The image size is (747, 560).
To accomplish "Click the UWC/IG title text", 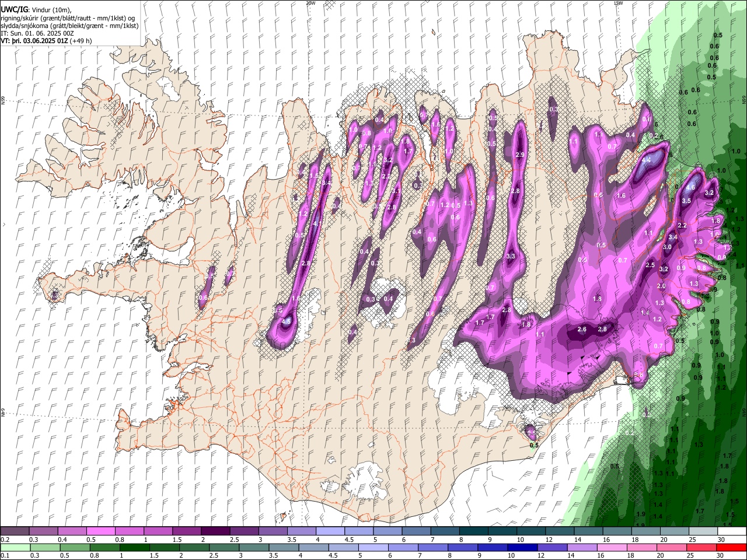I will click(13, 10).
